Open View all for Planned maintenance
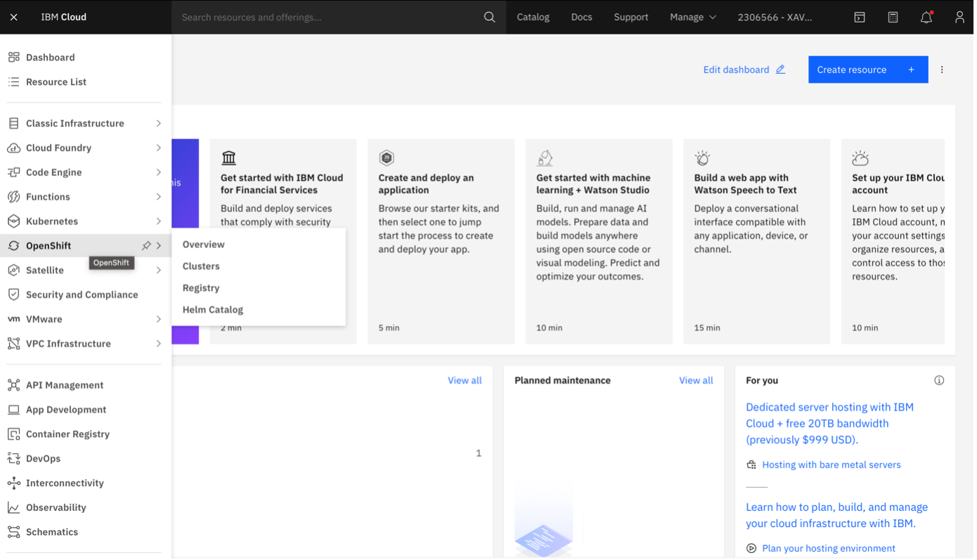 pos(695,380)
